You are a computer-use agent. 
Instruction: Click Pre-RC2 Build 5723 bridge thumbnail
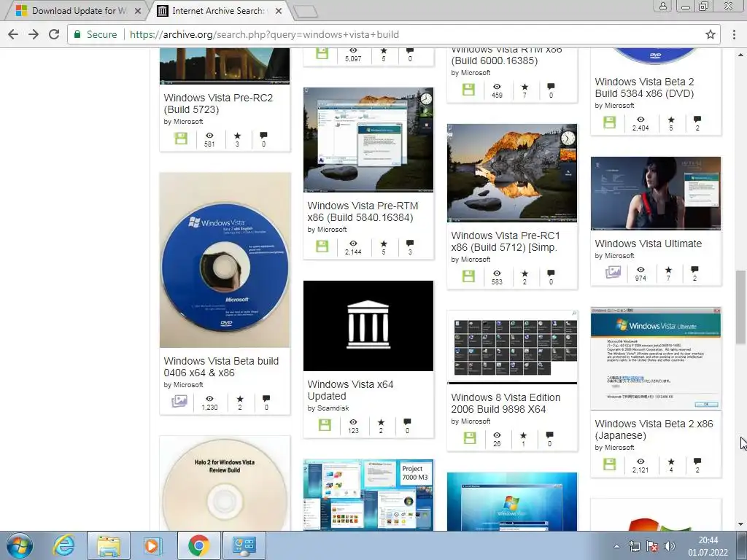coord(225,66)
